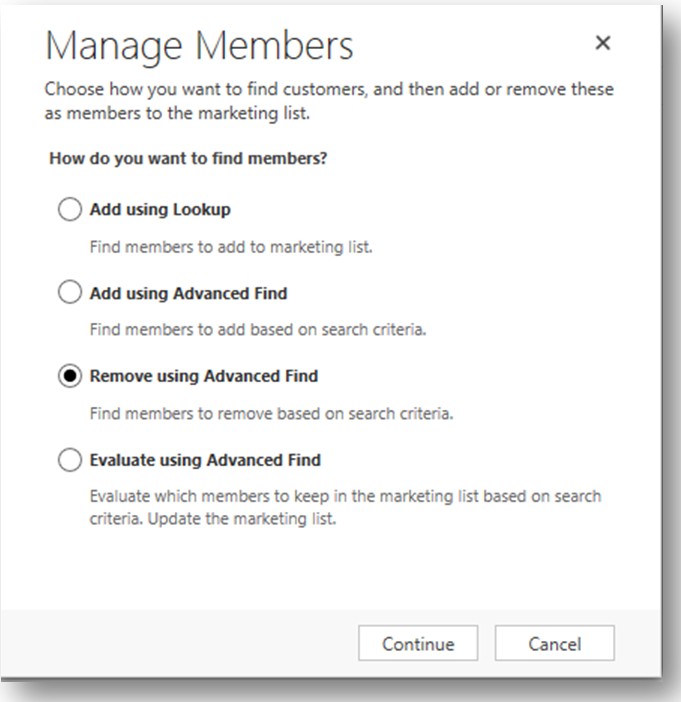The image size is (681, 702).
Task: Choose the Add using Advanced Find radio circle
Action: pos(70,293)
